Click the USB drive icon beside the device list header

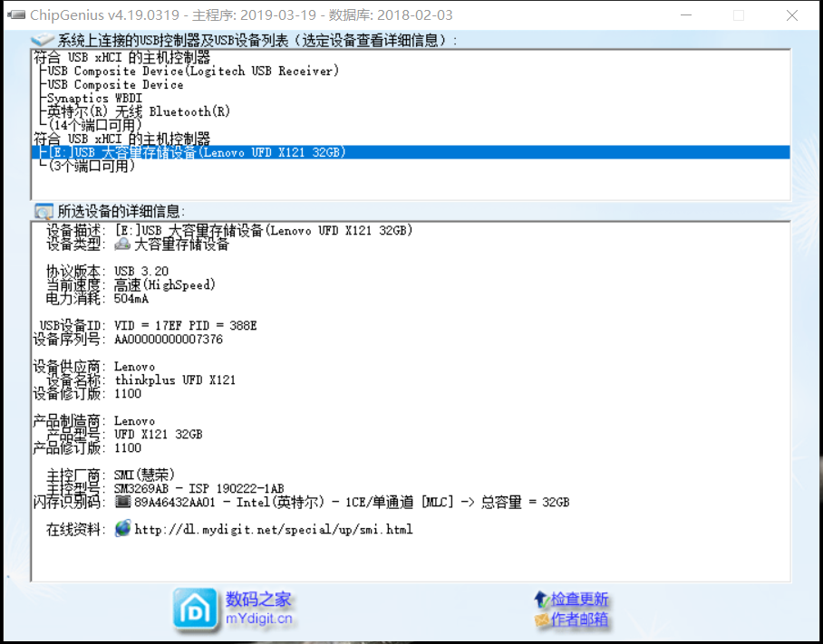43,40
